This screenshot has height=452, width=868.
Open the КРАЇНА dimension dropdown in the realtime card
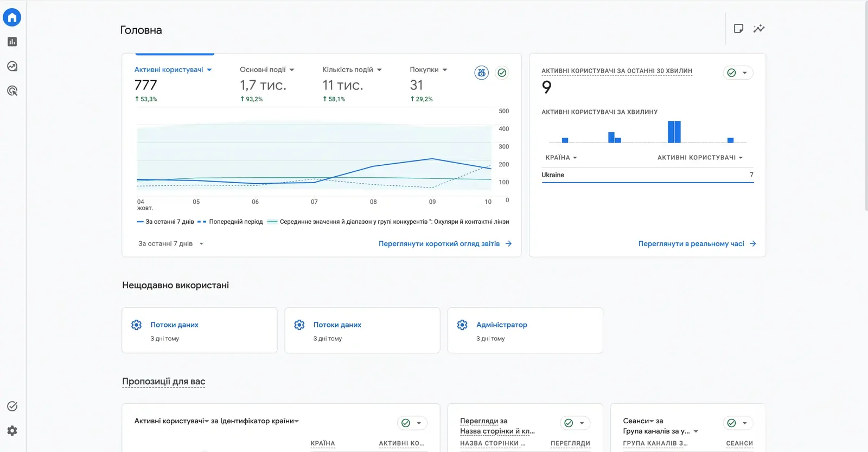click(561, 158)
